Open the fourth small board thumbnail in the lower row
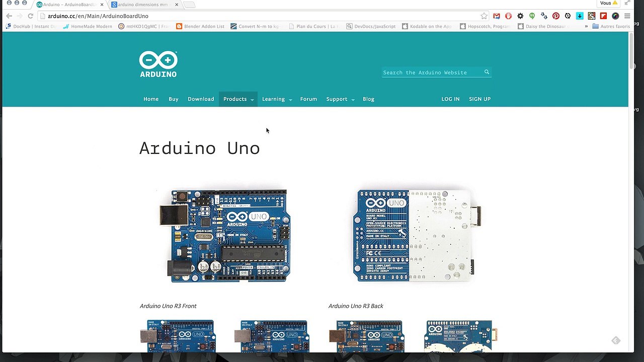This screenshot has width=644, height=362. 461,336
